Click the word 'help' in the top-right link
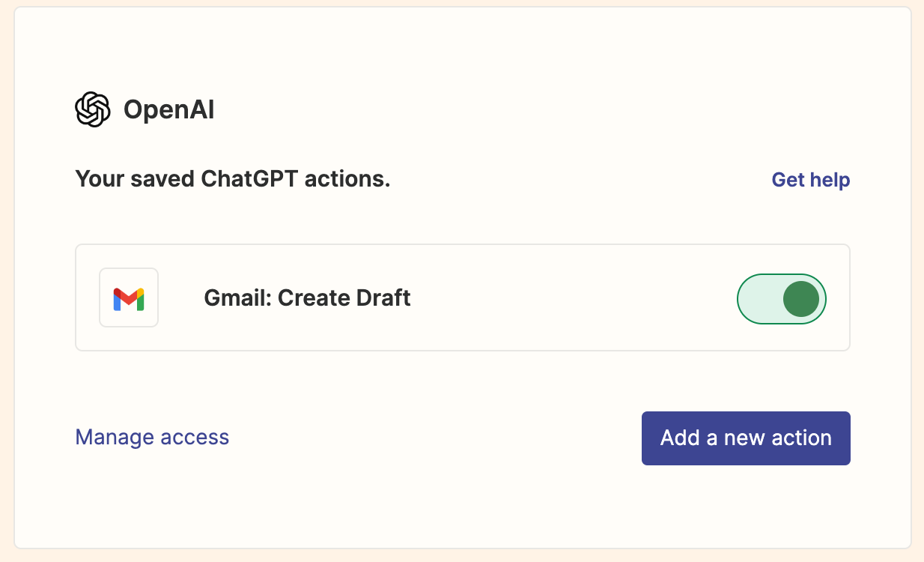 [830, 180]
